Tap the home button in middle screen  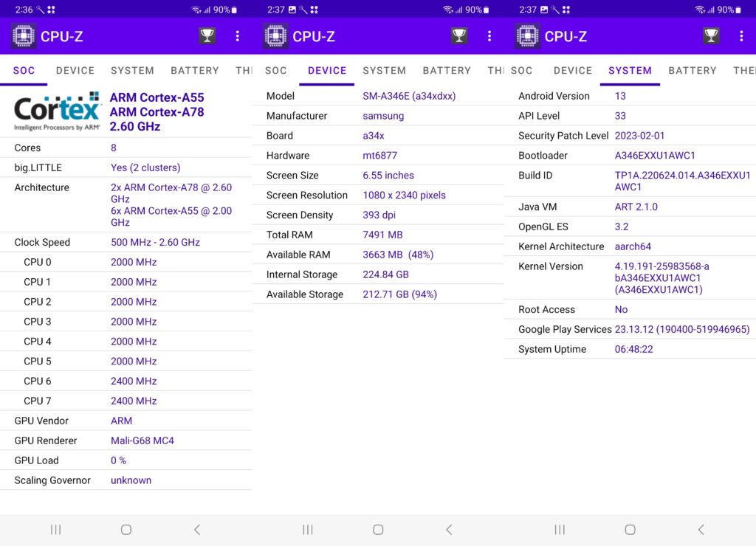(378, 530)
